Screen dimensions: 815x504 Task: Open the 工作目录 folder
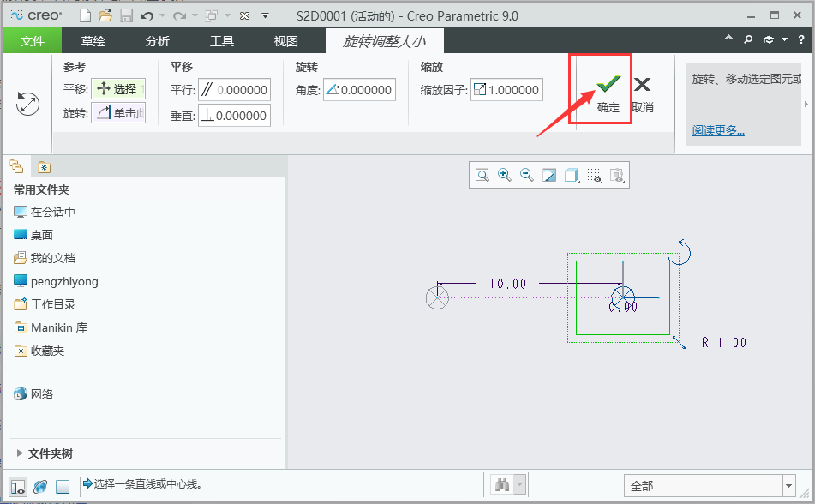[45, 304]
